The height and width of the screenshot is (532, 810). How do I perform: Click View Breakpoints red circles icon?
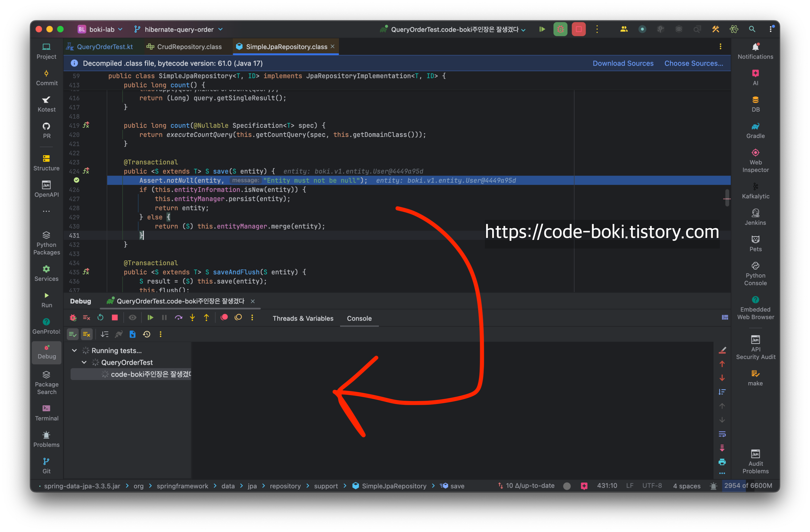pos(224,318)
